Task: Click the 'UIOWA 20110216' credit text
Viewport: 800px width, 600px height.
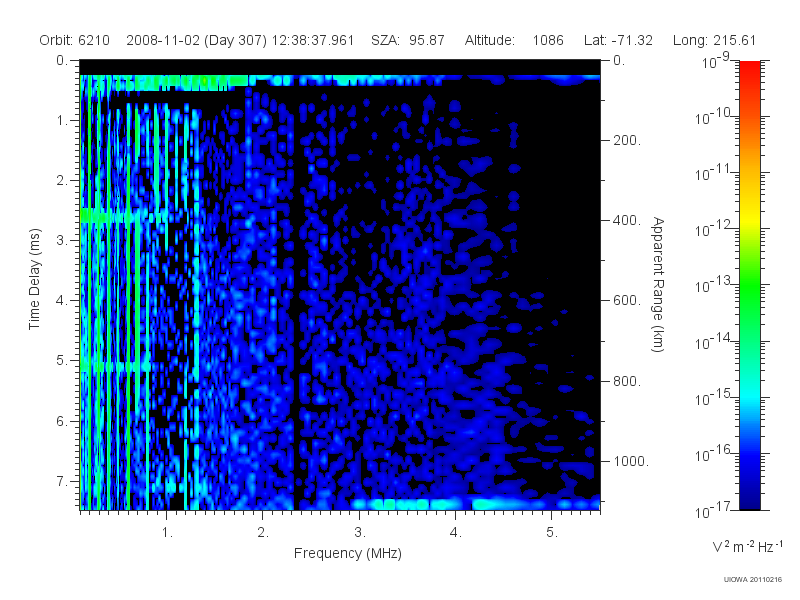Action: click(x=753, y=580)
